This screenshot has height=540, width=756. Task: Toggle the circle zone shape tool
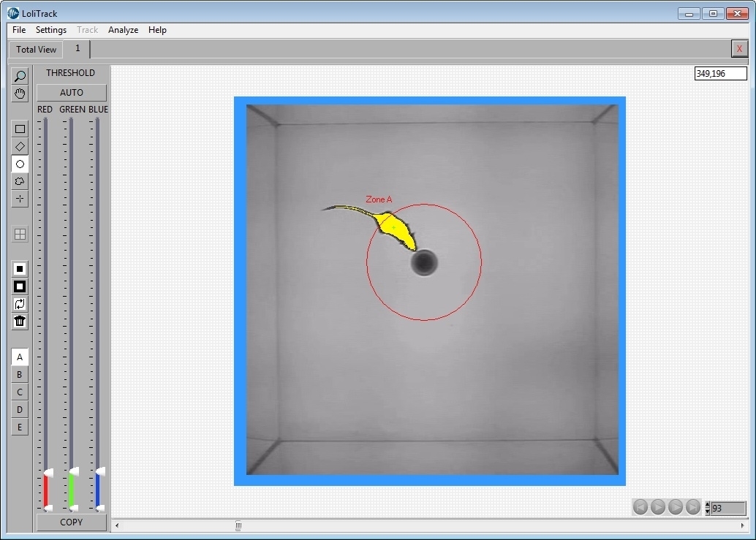coord(20,164)
